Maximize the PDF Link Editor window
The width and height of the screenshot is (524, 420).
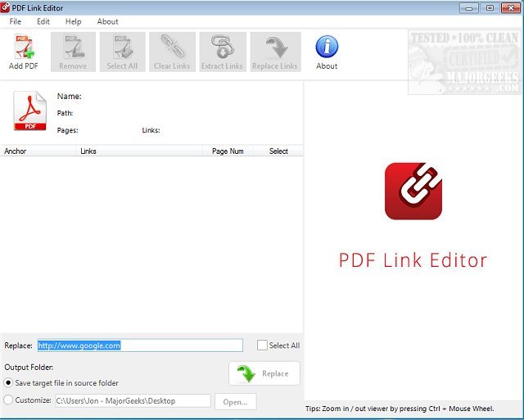tap(490, 7)
